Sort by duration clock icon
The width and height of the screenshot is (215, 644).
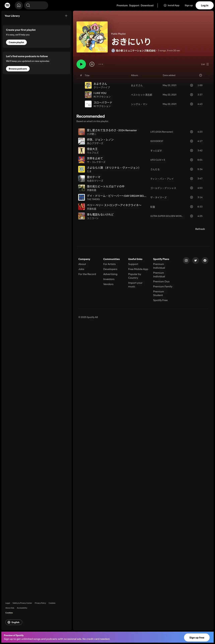click(x=200, y=75)
